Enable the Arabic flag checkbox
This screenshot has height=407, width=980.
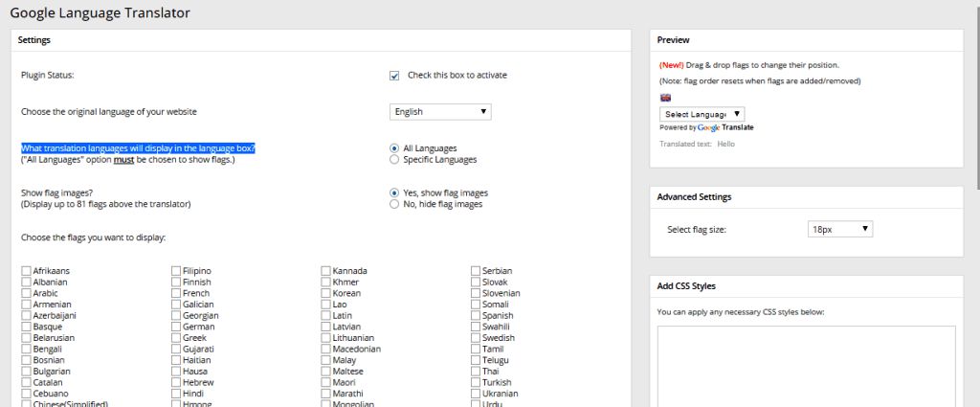point(26,293)
